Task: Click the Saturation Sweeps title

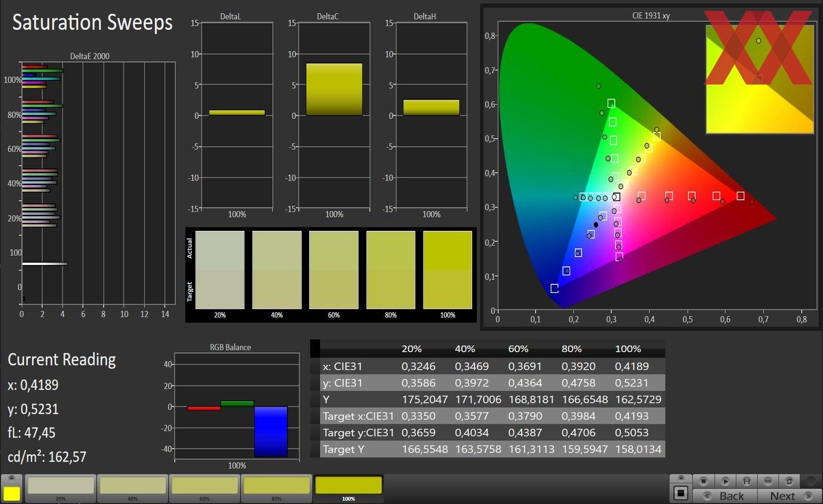Action: [x=92, y=22]
